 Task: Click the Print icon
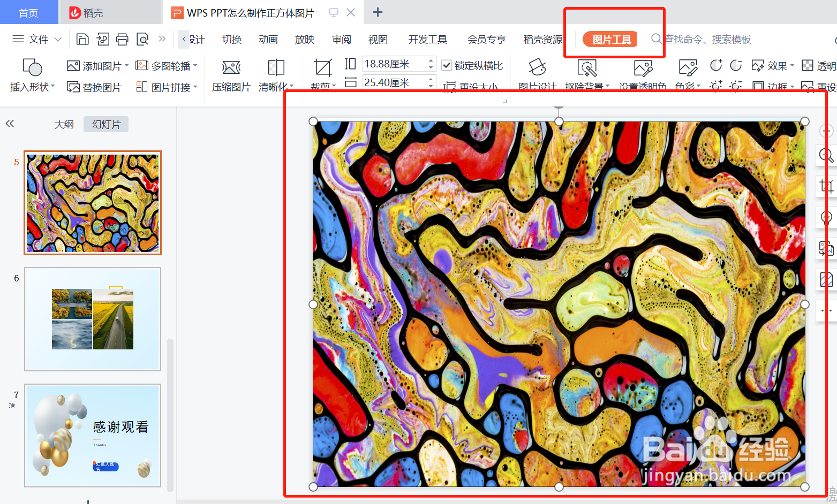122,39
